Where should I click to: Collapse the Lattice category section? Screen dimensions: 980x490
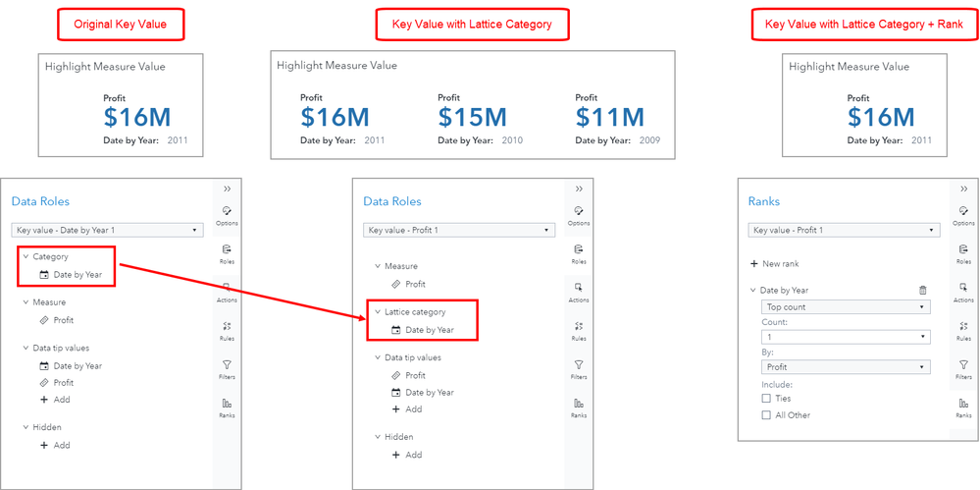378,311
